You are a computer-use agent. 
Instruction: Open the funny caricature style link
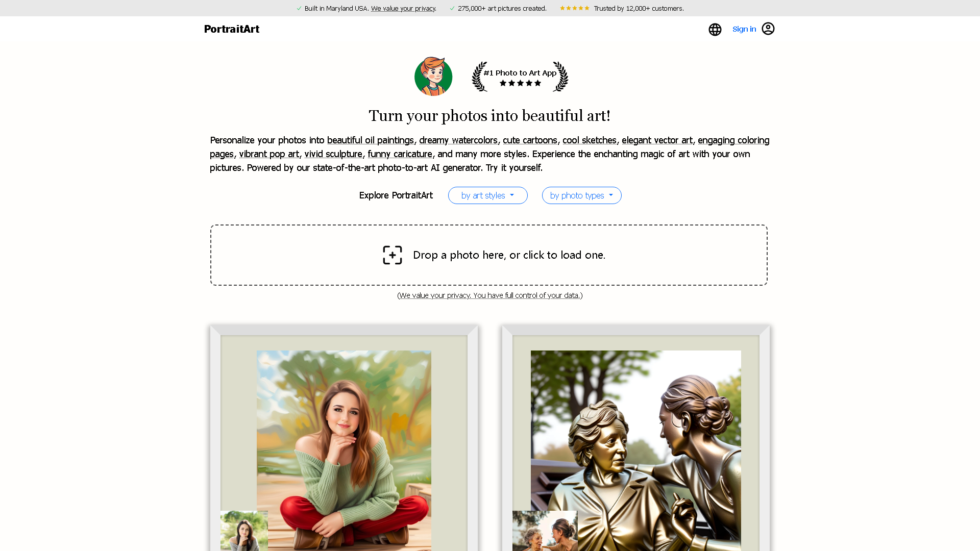(400, 154)
